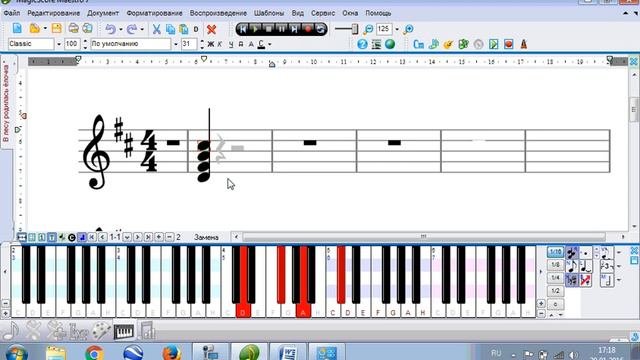This screenshot has width=640, height=360.
Task: Open the Помощь menu
Action: [x=378, y=13]
